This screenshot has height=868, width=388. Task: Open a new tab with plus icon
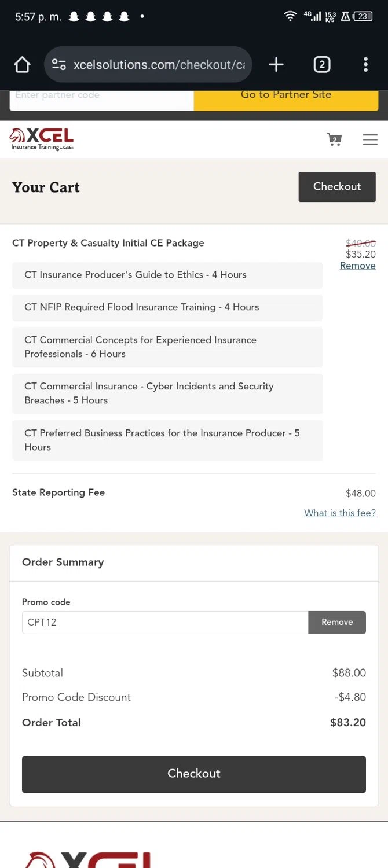point(276,65)
